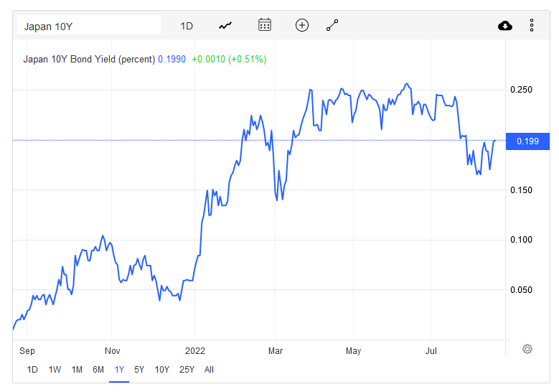Open chart settings gear icon

pyautogui.click(x=527, y=349)
